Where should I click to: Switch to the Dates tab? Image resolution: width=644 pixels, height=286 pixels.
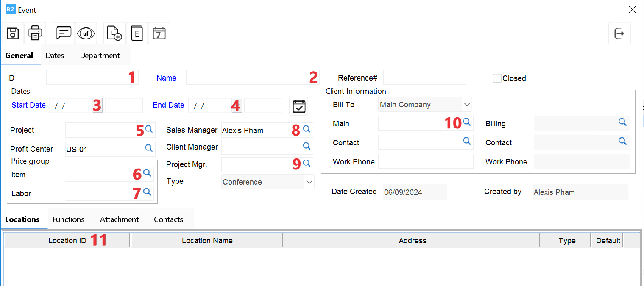(x=55, y=56)
